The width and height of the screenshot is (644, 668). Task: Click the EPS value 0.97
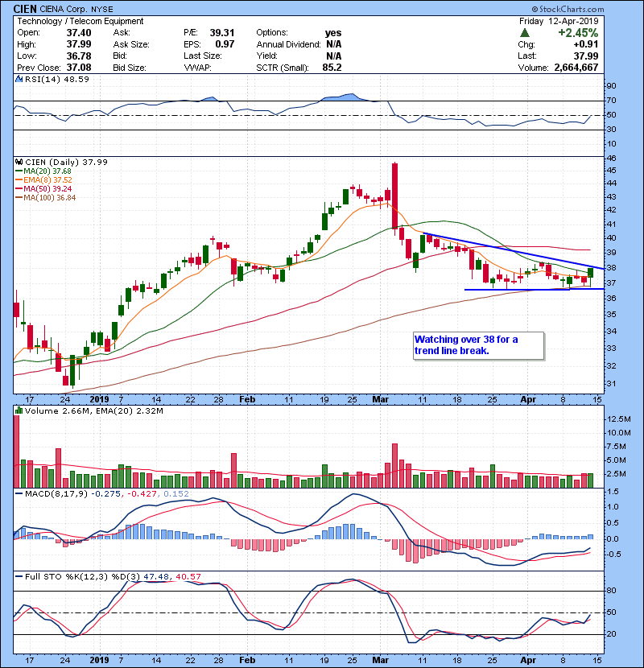coord(225,44)
